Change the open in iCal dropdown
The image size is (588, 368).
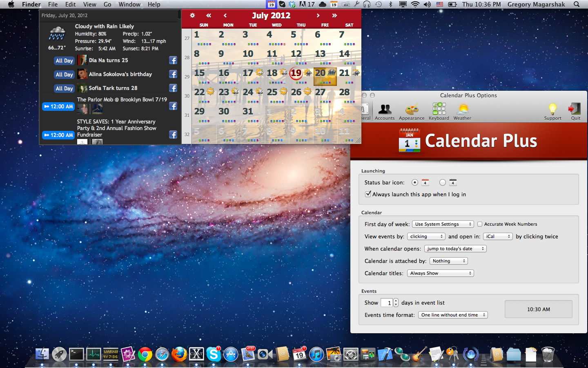point(498,236)
